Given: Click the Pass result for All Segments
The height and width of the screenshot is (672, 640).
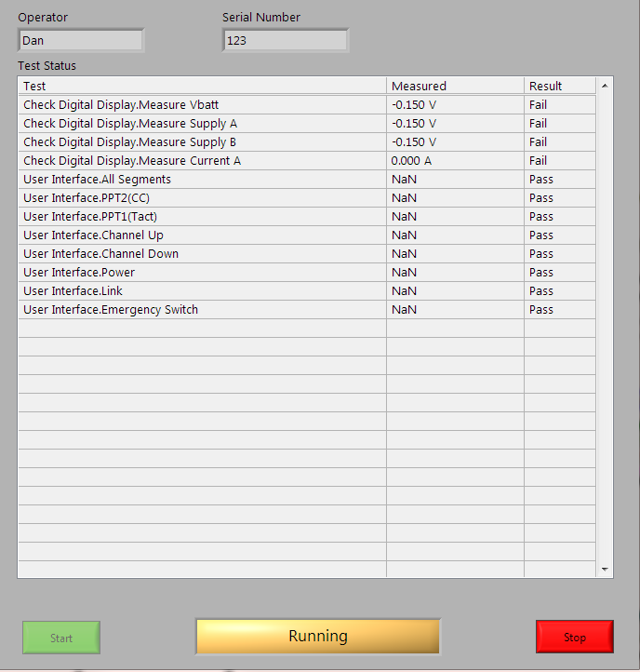Looking at the screenshot, I should click(541, 180).
